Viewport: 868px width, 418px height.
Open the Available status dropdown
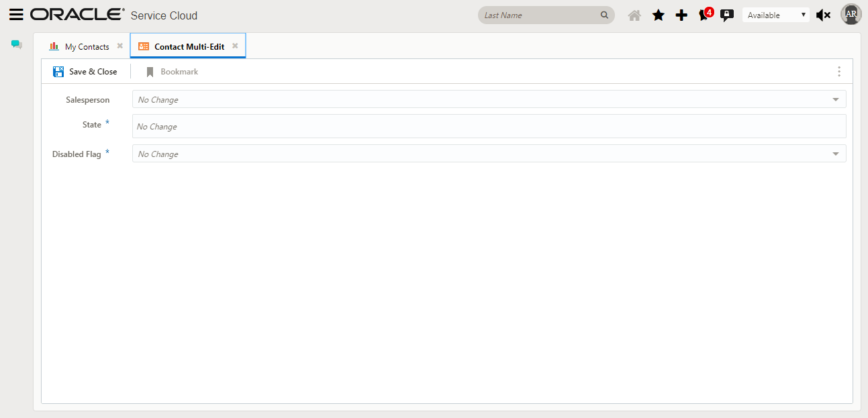[x=776, y=15]
